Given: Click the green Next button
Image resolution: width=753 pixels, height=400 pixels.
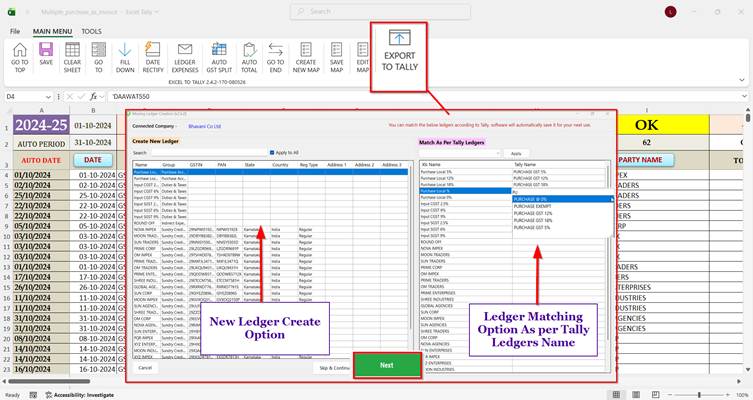Looking at the screenshot, I should tap(387, 365).
